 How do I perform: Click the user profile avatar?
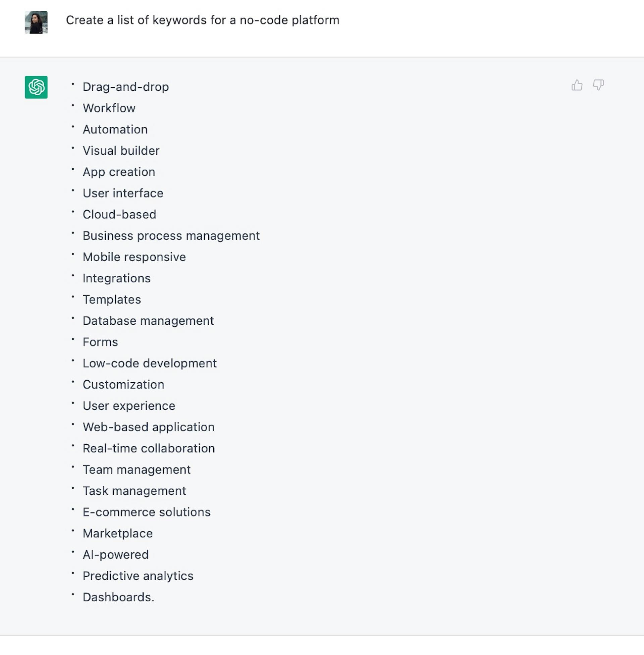[36, 22]
